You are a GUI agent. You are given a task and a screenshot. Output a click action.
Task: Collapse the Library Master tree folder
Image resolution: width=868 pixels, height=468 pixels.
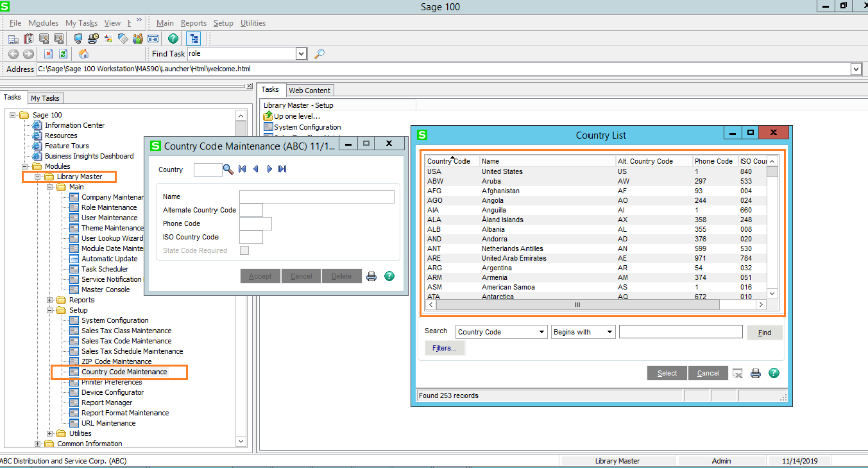[38, 177]
